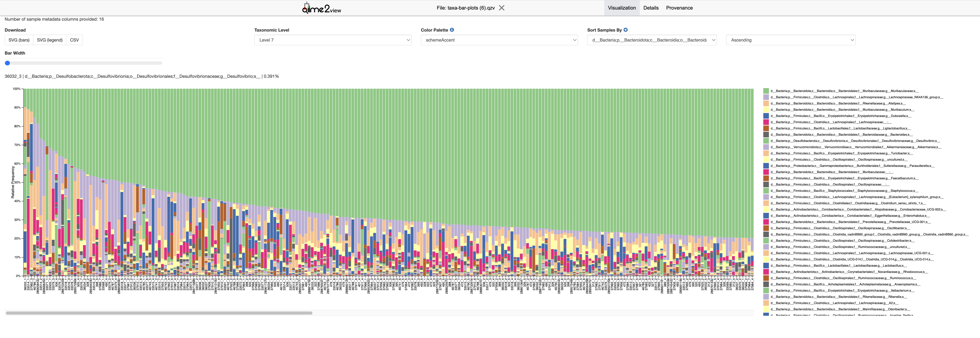Click the Lachnospiraceae;g__A2 legend label
980x338 pixels.
tap(835, 303)
